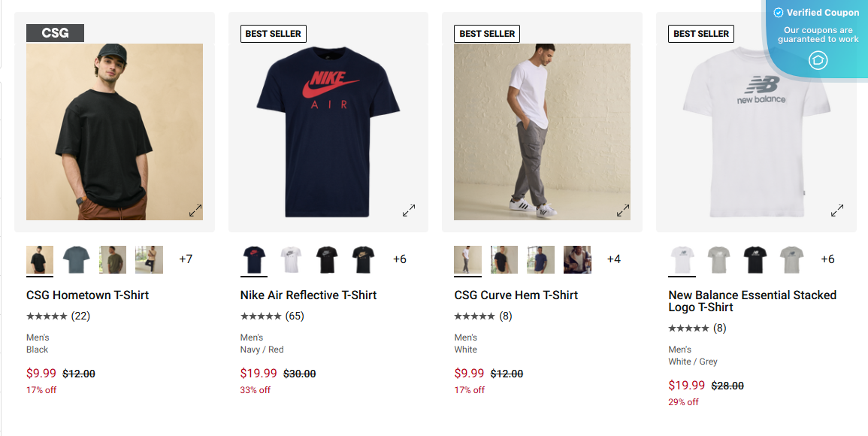The width and height of the screenshot is (868, 436).
Task: Click the model thumbnail for CSG Curve Hem T-Shirt
Action: pos(576,259)
